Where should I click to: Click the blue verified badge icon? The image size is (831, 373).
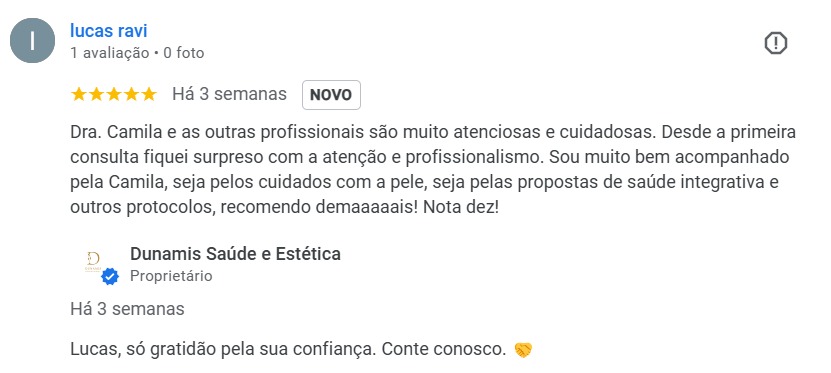[x=110, y=277]
